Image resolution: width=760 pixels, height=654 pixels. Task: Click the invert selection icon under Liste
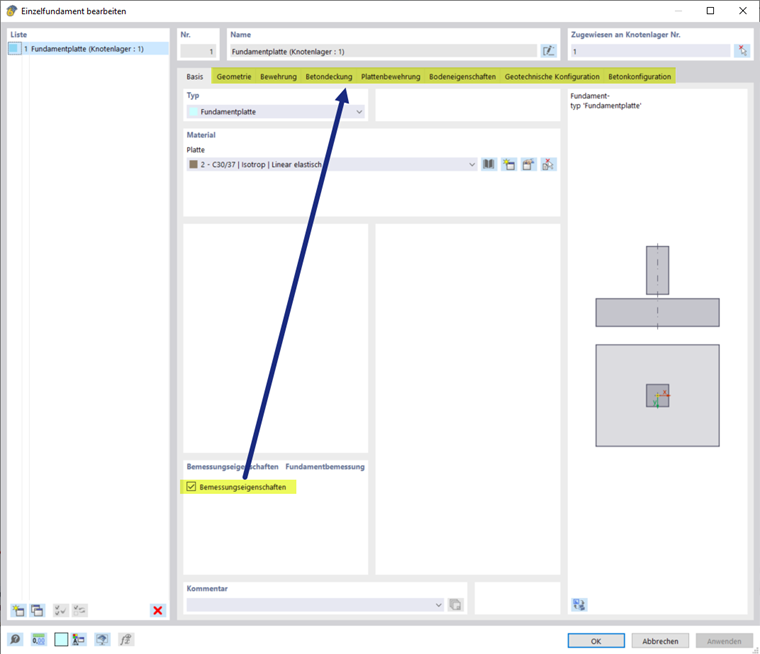[x=79, y=610]
